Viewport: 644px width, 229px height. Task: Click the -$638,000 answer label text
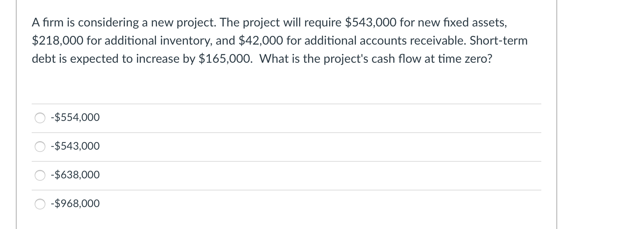75,175
